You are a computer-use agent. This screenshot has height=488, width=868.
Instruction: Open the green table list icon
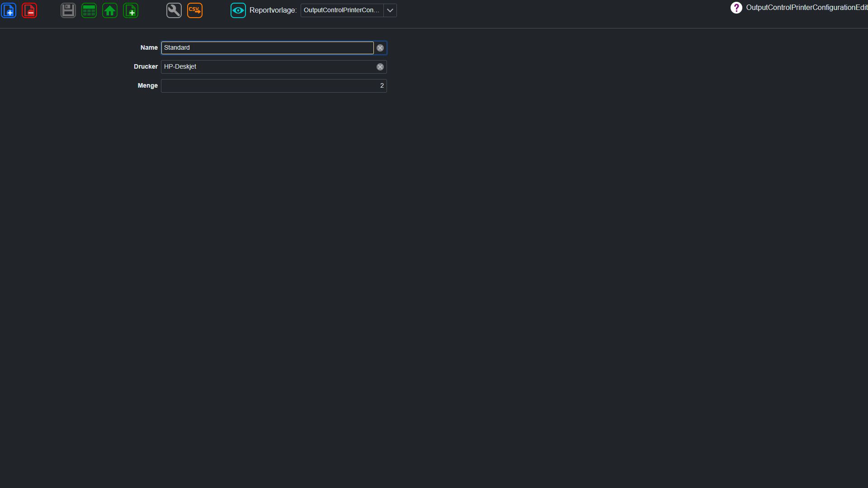click(x=89, y=10)
